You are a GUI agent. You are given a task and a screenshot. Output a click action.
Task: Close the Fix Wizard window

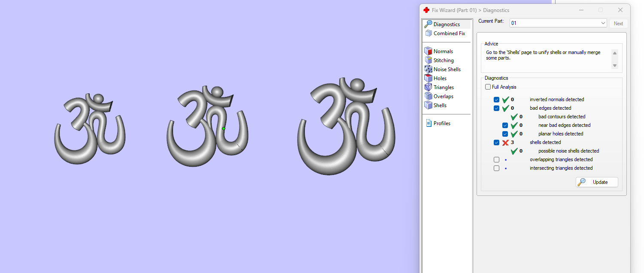620,10
